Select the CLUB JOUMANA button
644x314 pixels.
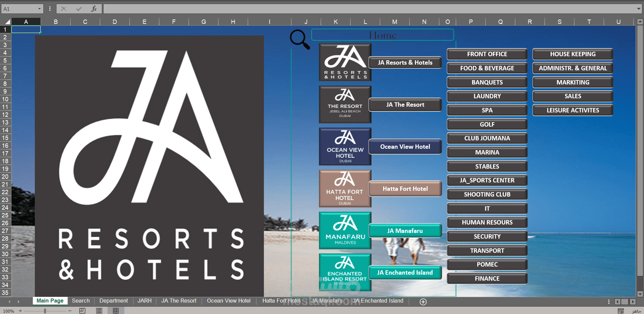coord(487,138)
